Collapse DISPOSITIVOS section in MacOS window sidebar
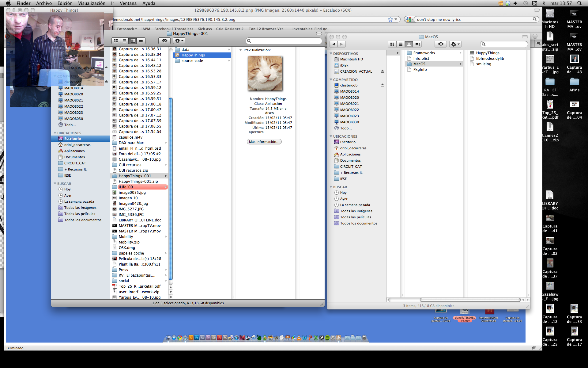Image resolution: width=588 pixels, height=368 pixels. pos(331,54)
